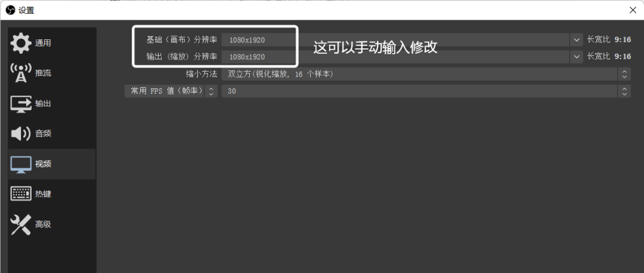Click the Video monitor icon
644x273 pixels.
pos(21,164)
